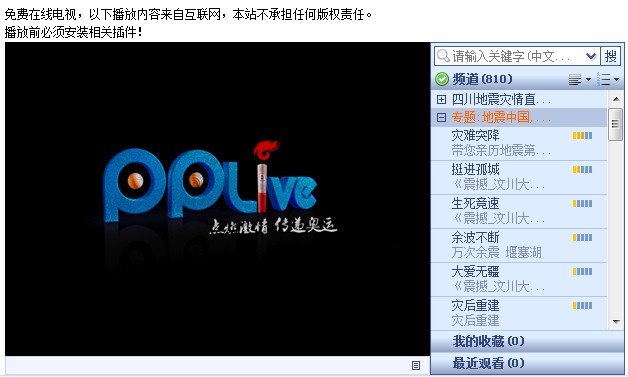Screen dimensions: 628x377
Task: Select the 专题:地震中国 highlighted row
Action: click(519, 117)
